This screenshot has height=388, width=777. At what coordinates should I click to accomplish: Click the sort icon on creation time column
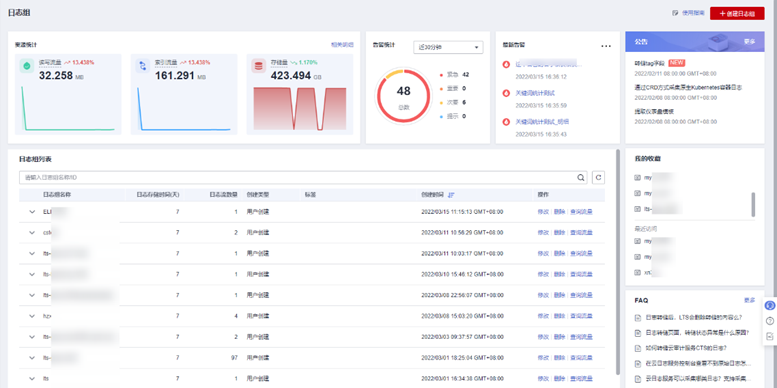coord(450,195)
